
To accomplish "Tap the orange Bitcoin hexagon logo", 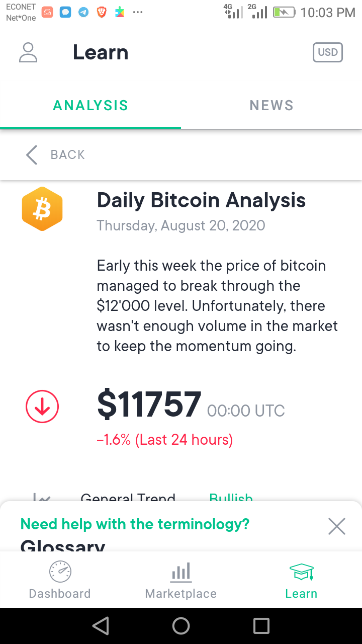I will pyautogui.click(x=42, y=209).
